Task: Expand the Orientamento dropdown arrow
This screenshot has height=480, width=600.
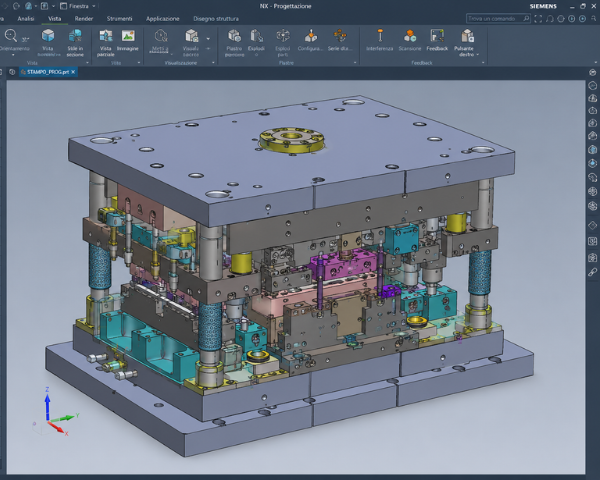Action: 13,55
